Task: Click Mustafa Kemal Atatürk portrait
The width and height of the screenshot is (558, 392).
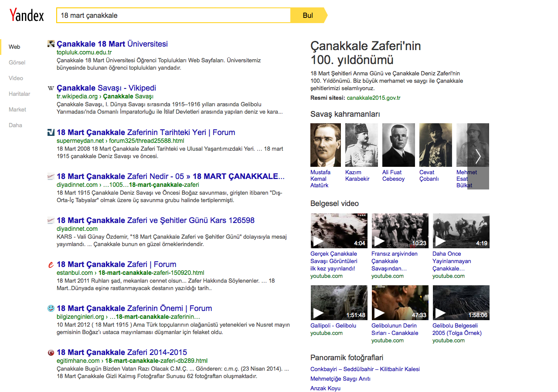Action: [326, 145]
